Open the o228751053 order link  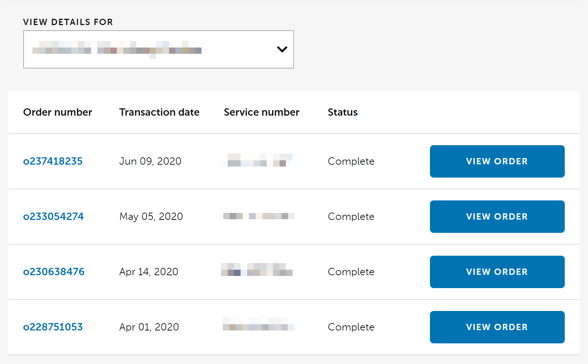point(53,327)
